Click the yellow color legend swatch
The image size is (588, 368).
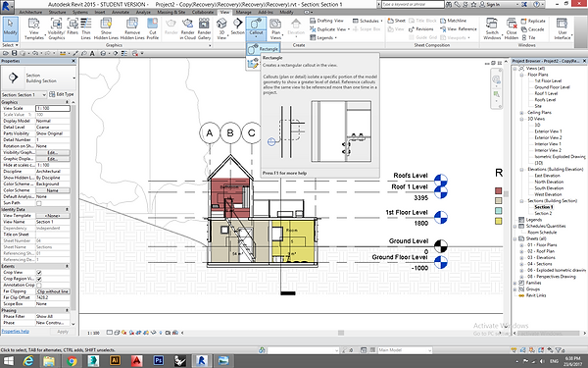tap(499, 221)
